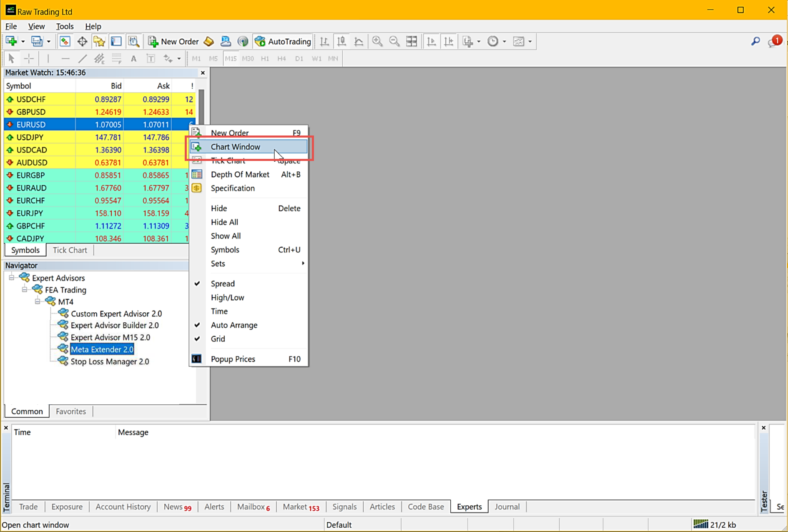Open the Profiles dropdown arrow
The image size is (788, 532).
48,42
